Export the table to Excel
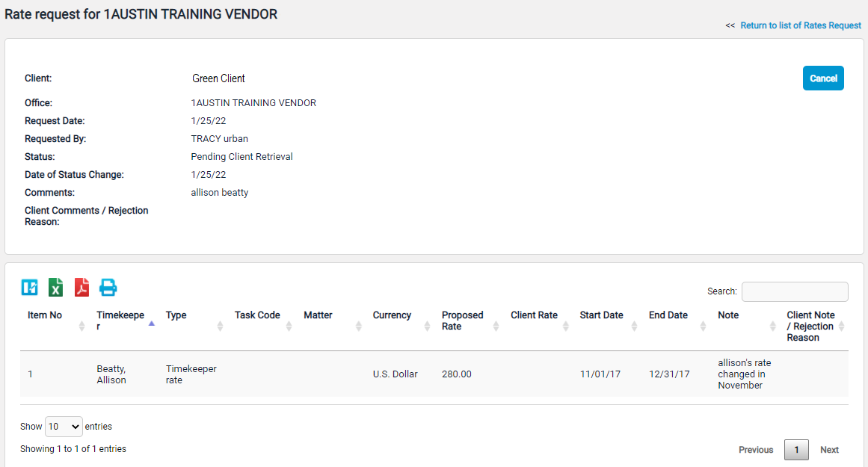 click(55, 288)
